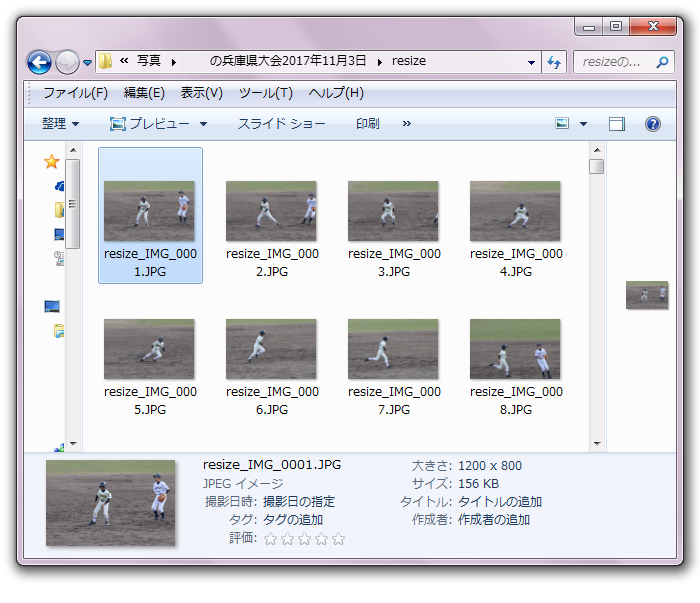Click the folder icon in the address bar
Viewport: 700px width, 603px height.
coord(106,61)
